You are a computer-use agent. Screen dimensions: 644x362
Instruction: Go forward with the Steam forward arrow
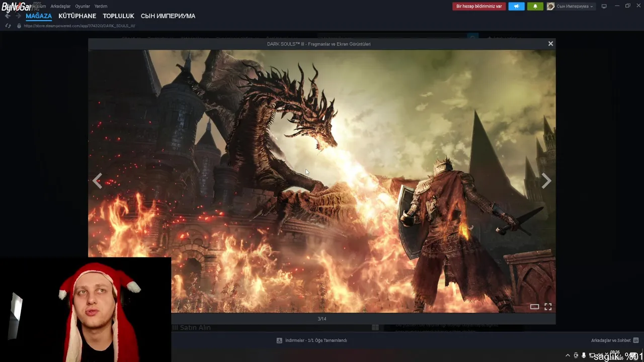pos(18,16)
